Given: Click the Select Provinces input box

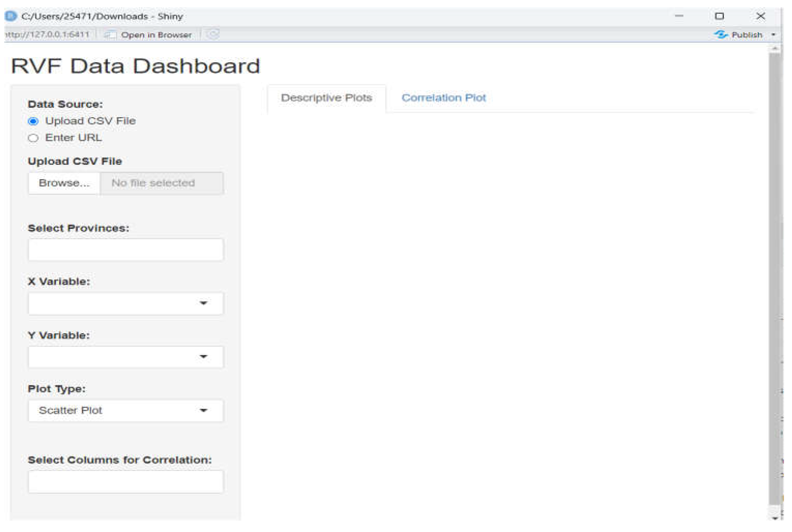Looking at the screenshot, I should pos(126,250).
